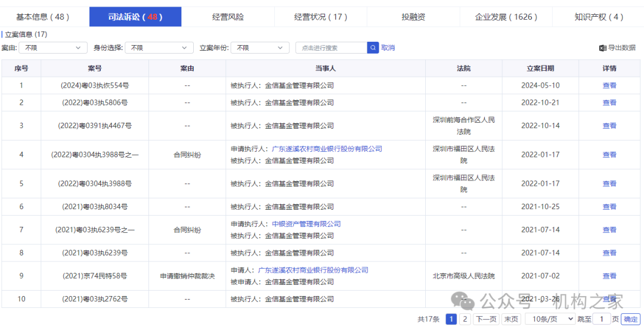644x327 pixels.
Task: Click the 立案日期 column header
Action: click(540, 68)
